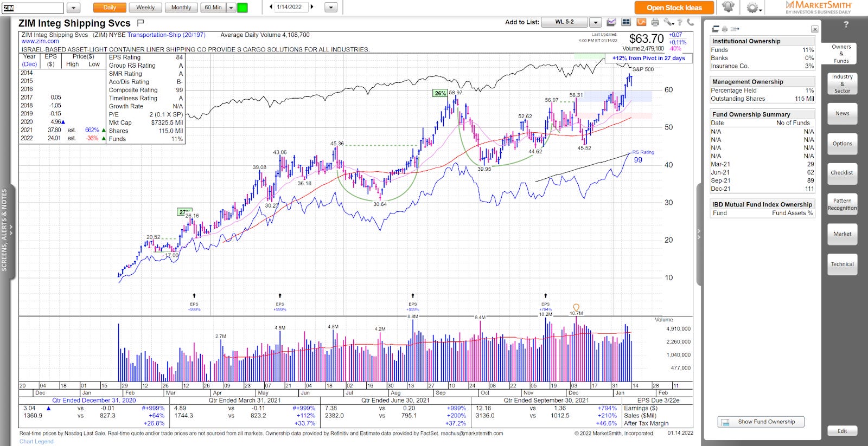The height and width of the screenshot is (446, 868).
Task: Open the date options dropdown
Action: tap(331, 8)
